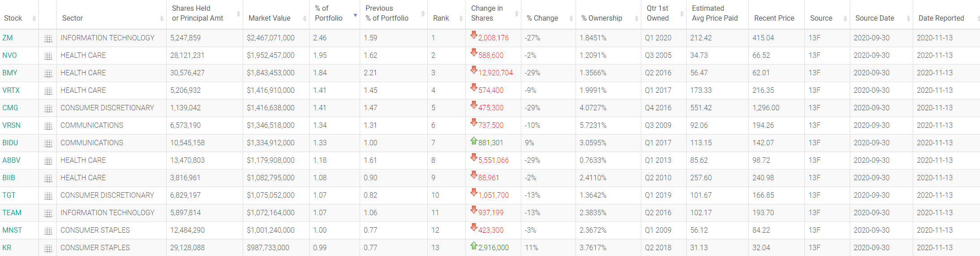Viewport: 980px width, 256px height.
Task: Open the VRTX ticker link
Action: point(11,90)
